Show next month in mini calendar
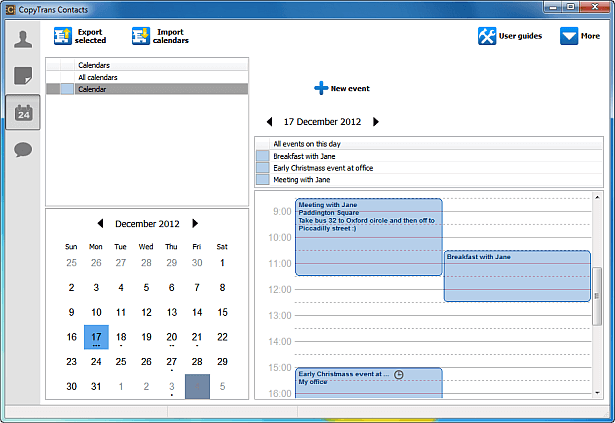Screen dimensions: 615x423 [x=195, y=223]
